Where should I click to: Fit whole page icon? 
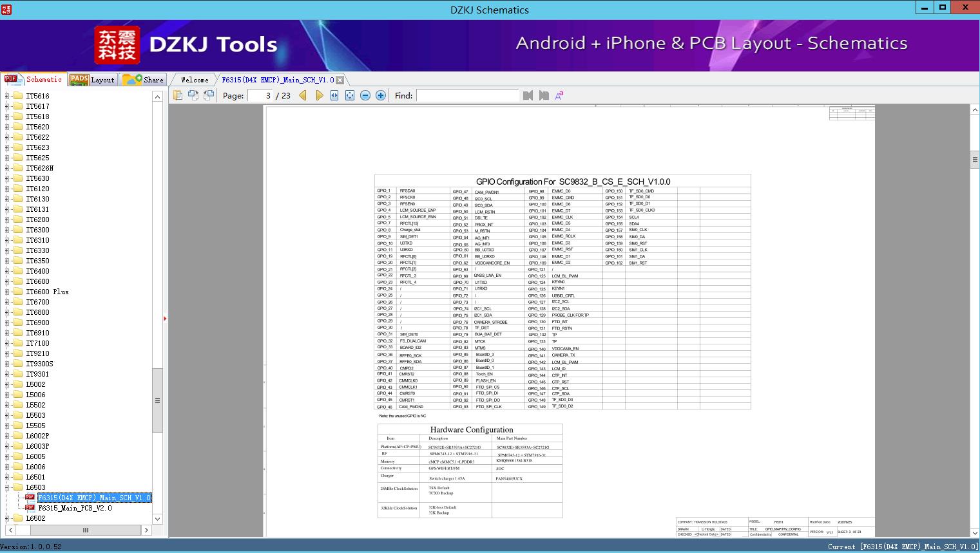point(350,95)
